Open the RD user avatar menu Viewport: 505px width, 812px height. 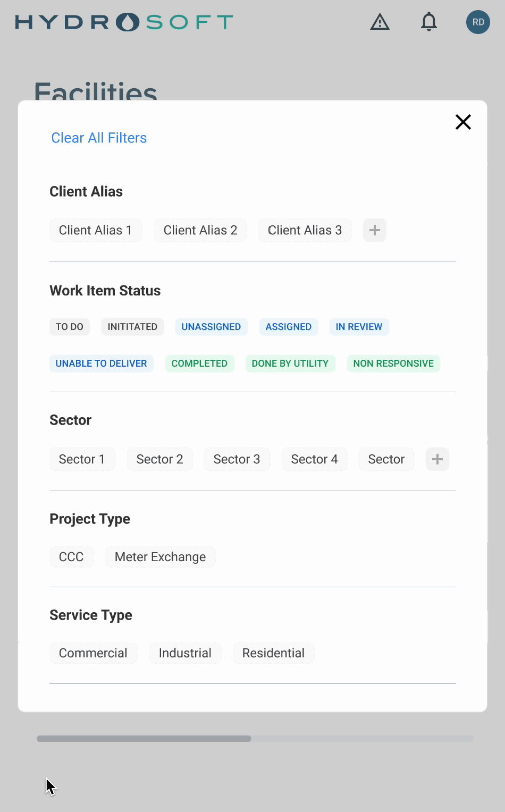tap(478, 22)
